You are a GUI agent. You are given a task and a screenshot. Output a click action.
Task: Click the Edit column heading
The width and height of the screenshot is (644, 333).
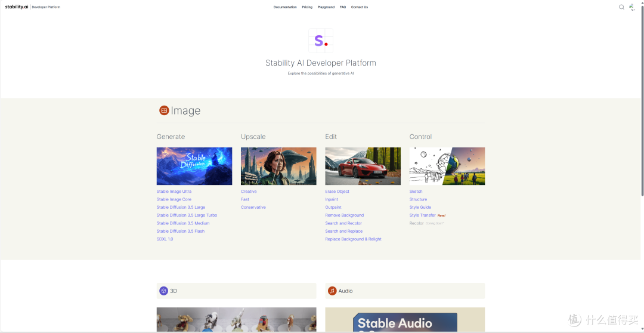(331, 137)
